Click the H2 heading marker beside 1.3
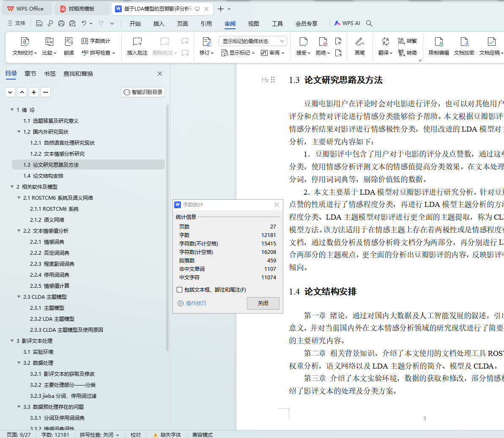This screenshot has height=438, width=504. (265, 80)
